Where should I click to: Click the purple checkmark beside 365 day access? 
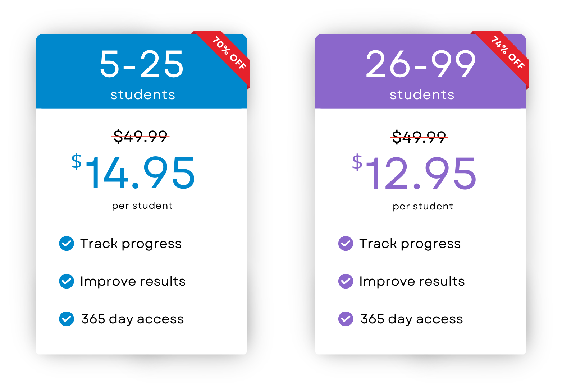pos(346,319)
